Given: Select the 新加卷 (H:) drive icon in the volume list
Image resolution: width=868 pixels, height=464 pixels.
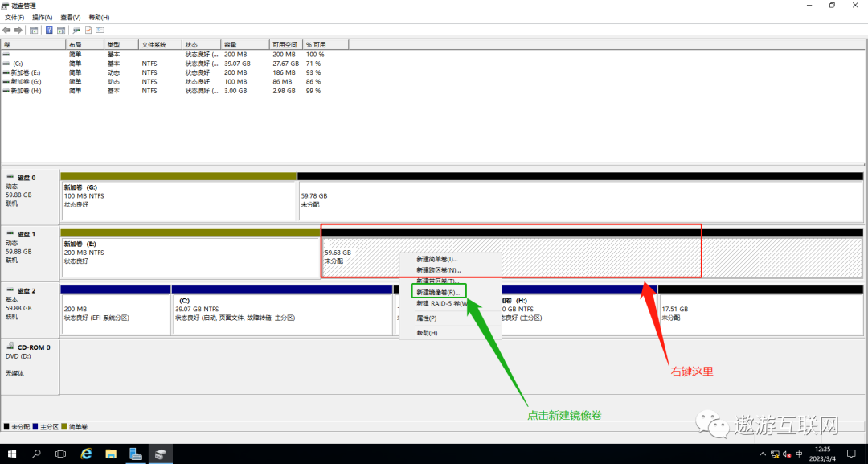Looking at the screenshot, I should coord(6,91).
